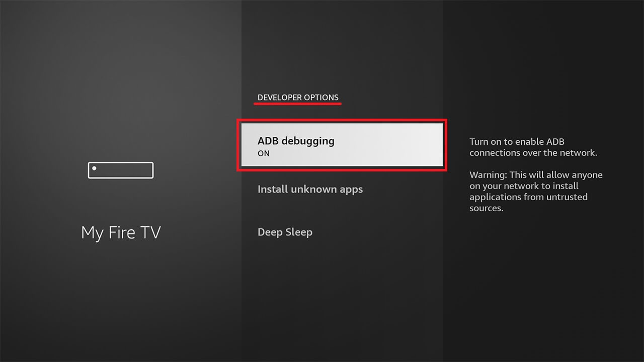
Task: Toggle ADB debugging off
Action: (x=342, y=145)
